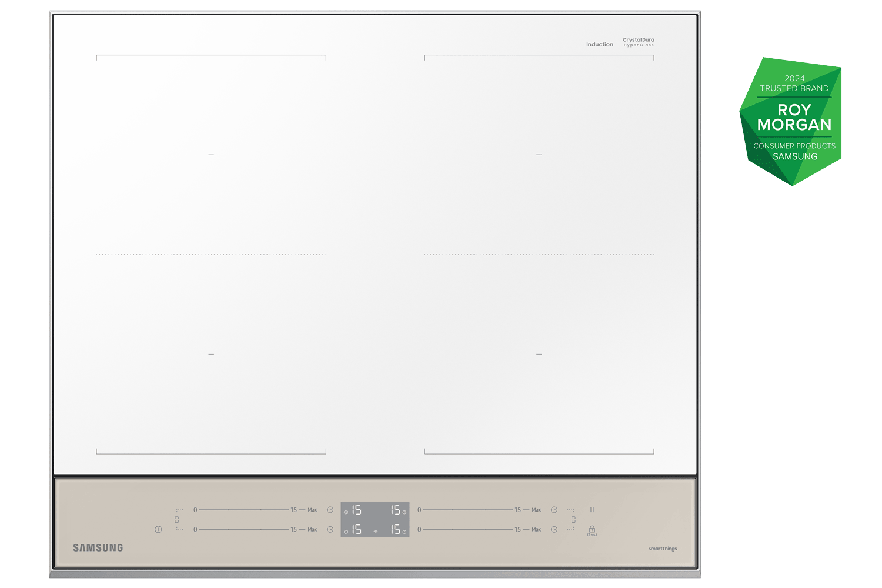Click the Roy Morgan Trusted Brand badge
The height and width of the screenshot is (588, 882).
pyautogui.click(x=791, y=122)
